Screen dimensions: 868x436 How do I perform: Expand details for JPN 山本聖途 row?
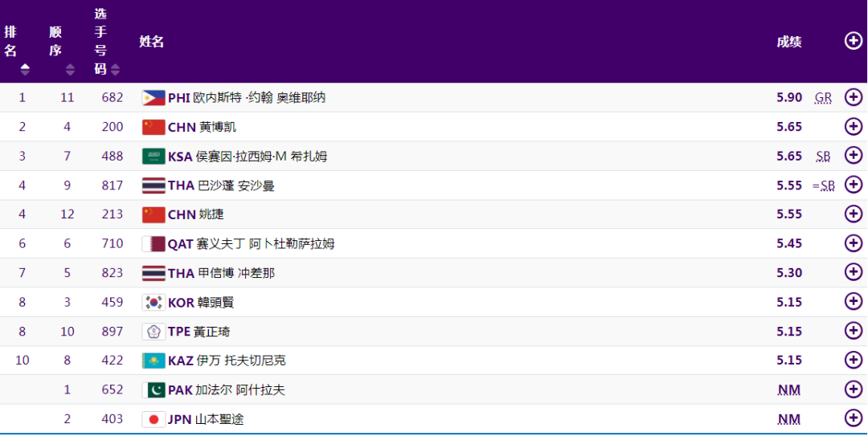point(853,418)
